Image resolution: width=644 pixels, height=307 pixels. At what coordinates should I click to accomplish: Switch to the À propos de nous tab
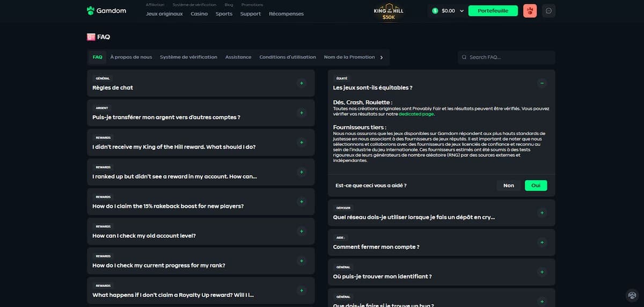point(131,57)
